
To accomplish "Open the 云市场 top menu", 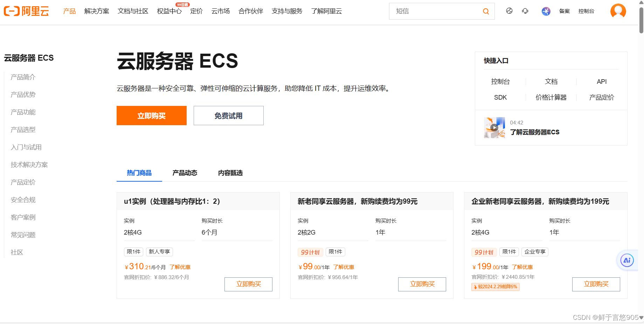I will click(221, 11).
